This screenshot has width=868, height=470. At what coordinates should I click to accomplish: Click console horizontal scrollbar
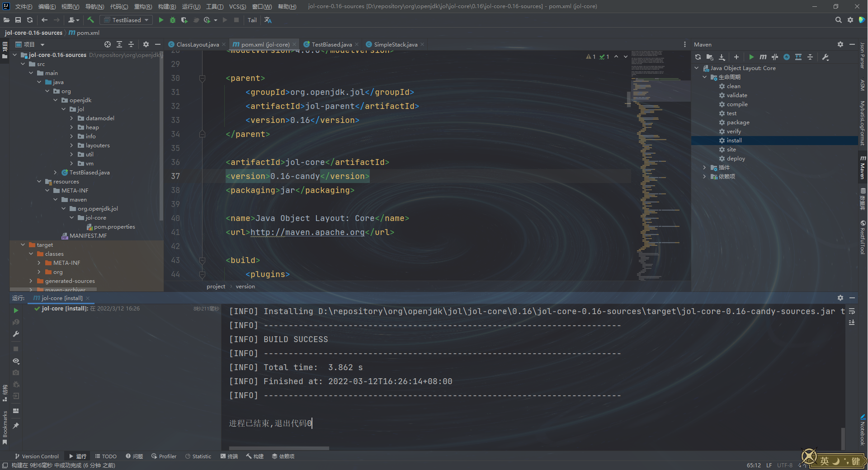pyautogui.click(x=279, y=448)
